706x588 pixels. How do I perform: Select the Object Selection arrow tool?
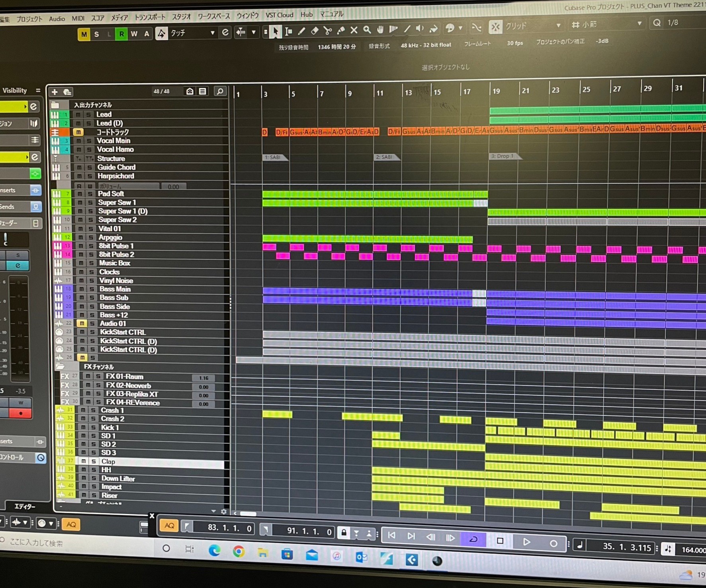point(275,31)
